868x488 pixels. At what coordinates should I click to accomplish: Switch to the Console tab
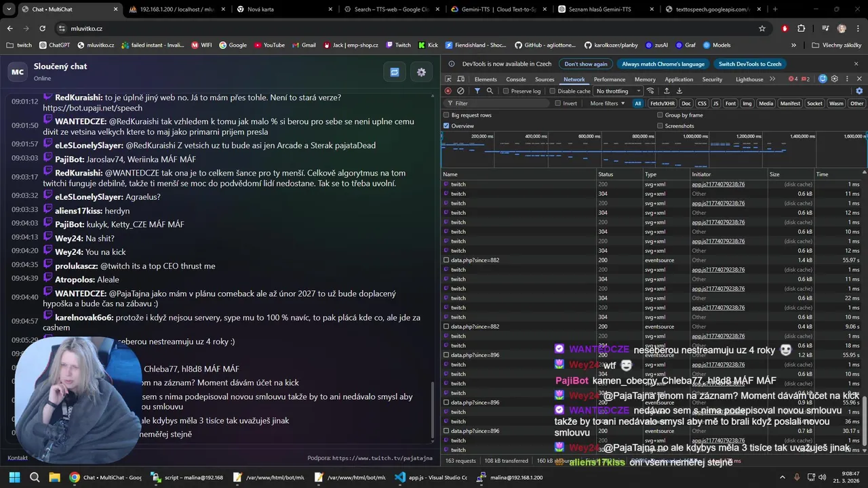tap(516, 79)
